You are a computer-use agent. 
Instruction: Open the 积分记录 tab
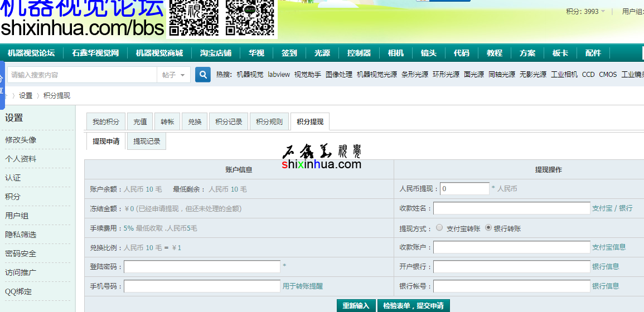pos(229,121)
